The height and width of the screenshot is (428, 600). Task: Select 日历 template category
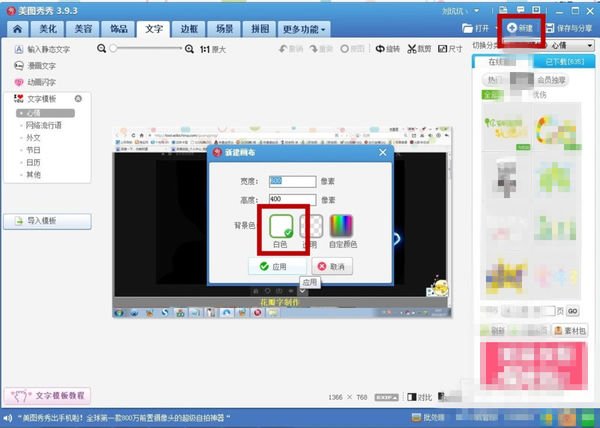[x=33, y=163]
